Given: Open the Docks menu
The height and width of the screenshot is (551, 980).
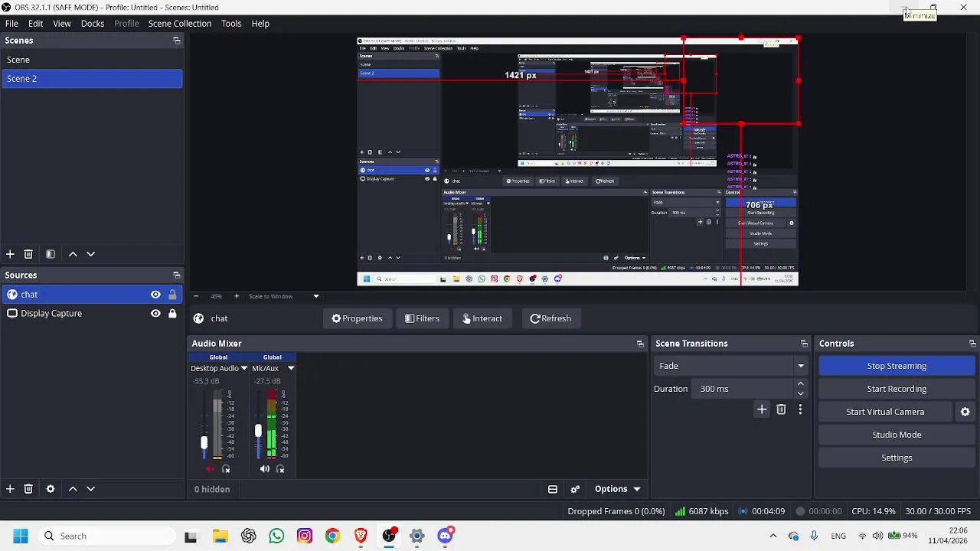Looking at the screenshot, I should [93, 23].
